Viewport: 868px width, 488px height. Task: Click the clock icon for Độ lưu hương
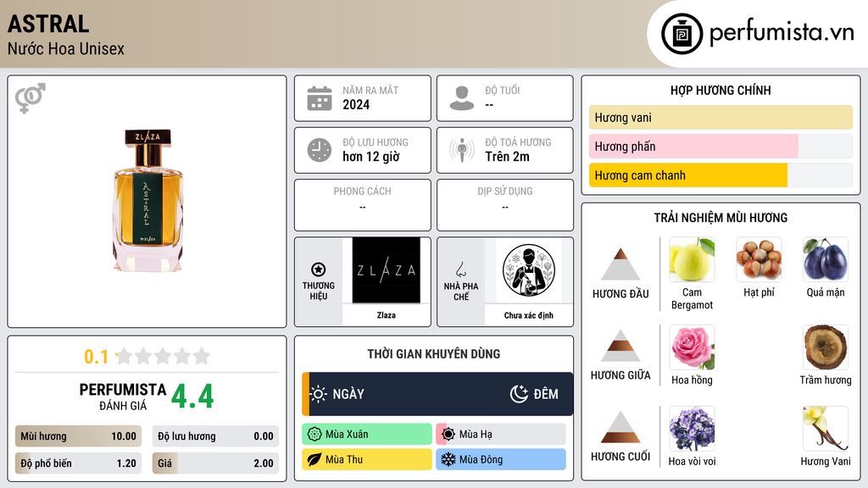[320, 150]
